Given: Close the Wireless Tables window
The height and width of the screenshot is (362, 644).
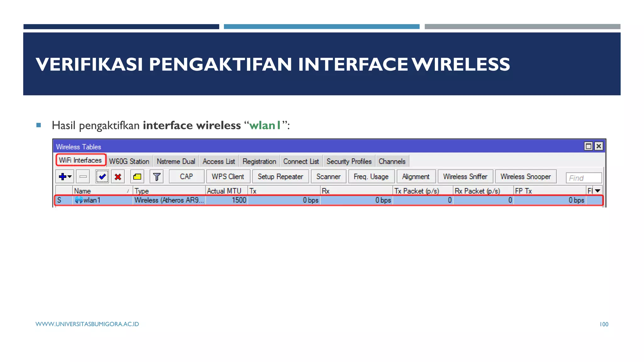Looking at the screenshot, I should [599, 146].
